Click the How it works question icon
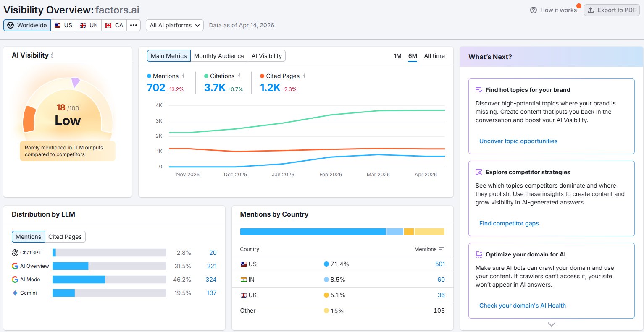Viewport: 644px width, 332px height. coord(534,10)
